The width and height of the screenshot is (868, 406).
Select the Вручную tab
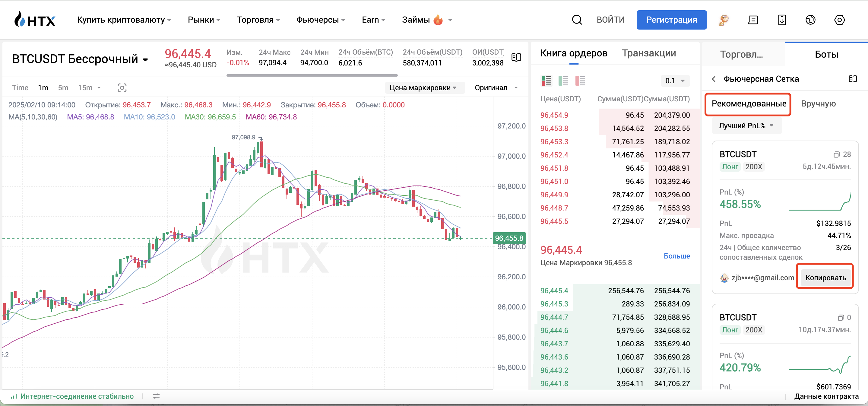click(x=818, y=104)
